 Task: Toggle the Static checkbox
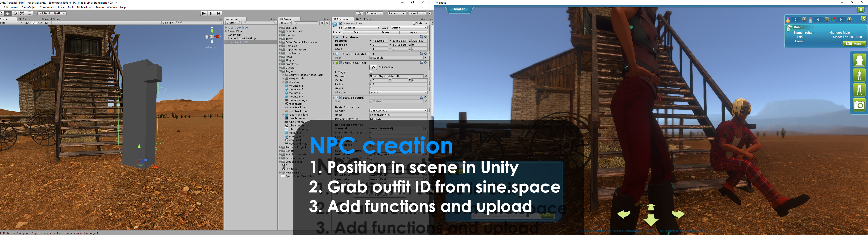[414, 24]
